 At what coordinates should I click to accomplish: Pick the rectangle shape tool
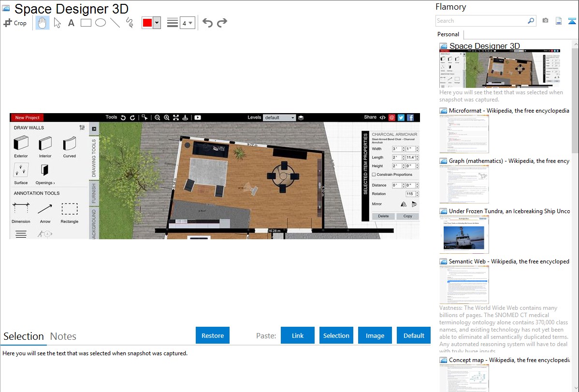pos(86,23)
